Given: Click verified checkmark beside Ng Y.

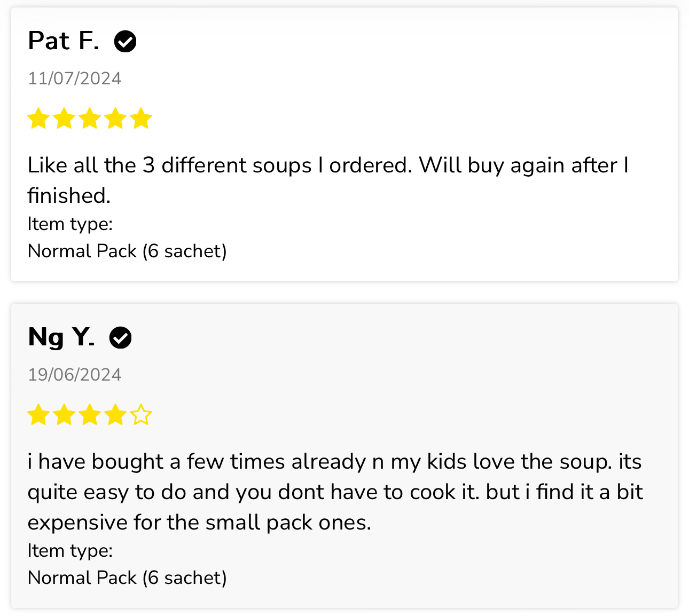Looking at the screenshot, I should [121, 337].
